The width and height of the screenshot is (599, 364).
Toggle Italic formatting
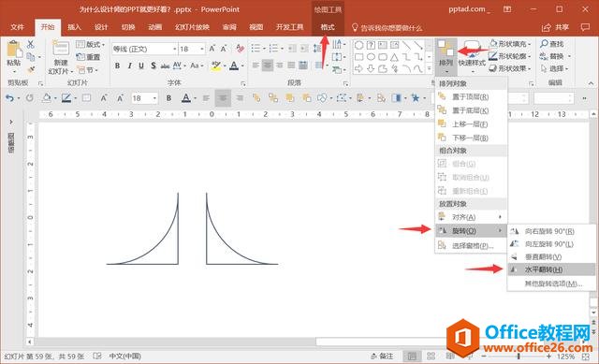pyautogui.click(x=129, y=66)
